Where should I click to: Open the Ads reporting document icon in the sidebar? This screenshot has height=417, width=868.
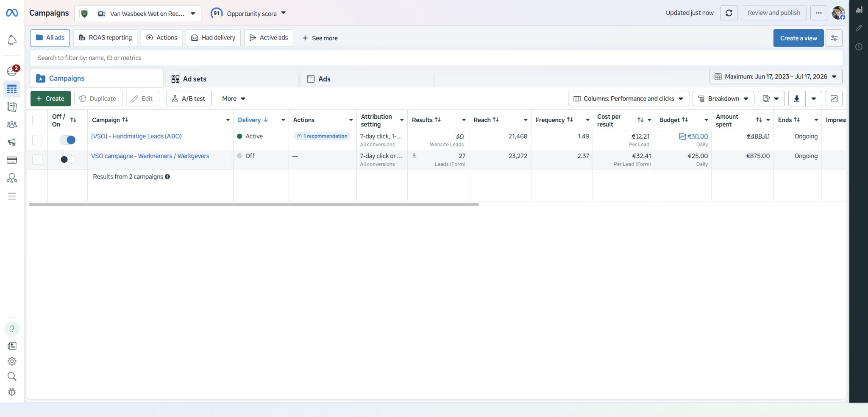(12, 107)
